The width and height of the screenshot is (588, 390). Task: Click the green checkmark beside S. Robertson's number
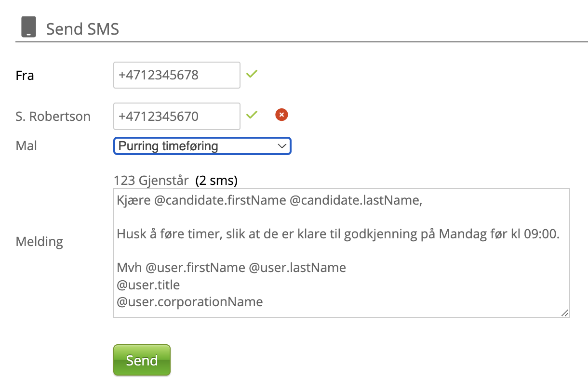point(252,115)
